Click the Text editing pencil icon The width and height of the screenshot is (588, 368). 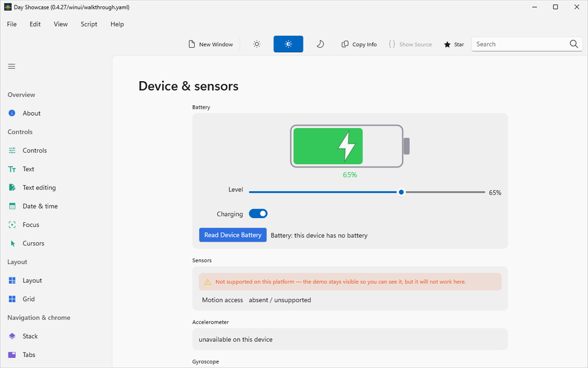coord(12,188)
